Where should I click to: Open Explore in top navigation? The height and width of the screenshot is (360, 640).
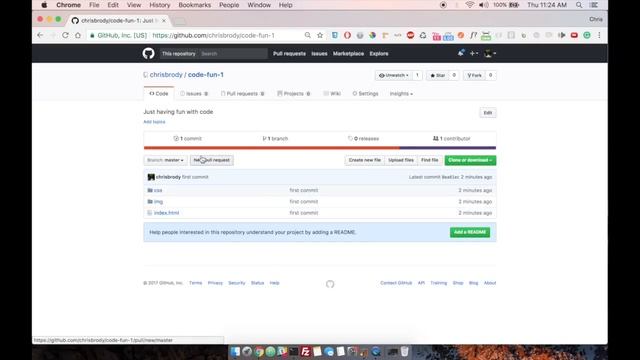(379, 53)
